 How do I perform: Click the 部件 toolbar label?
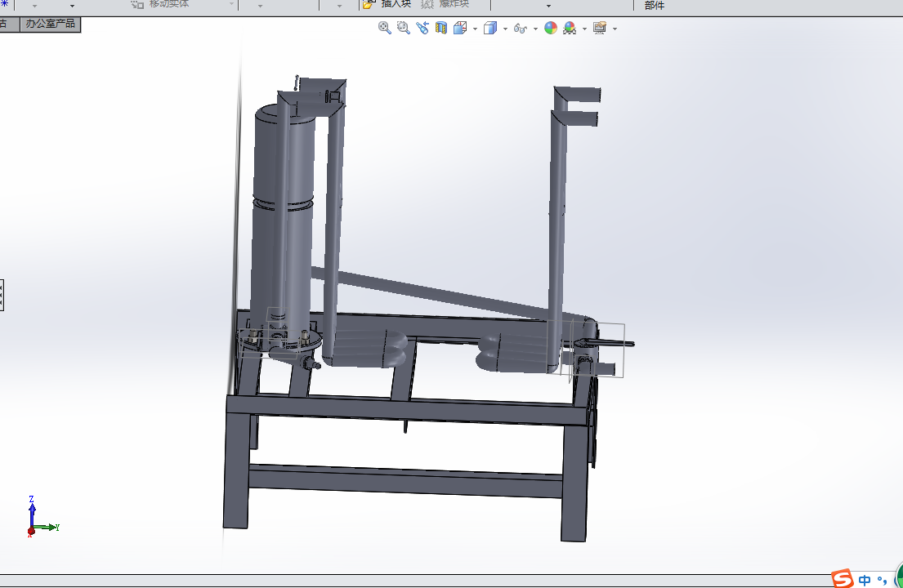655,5
